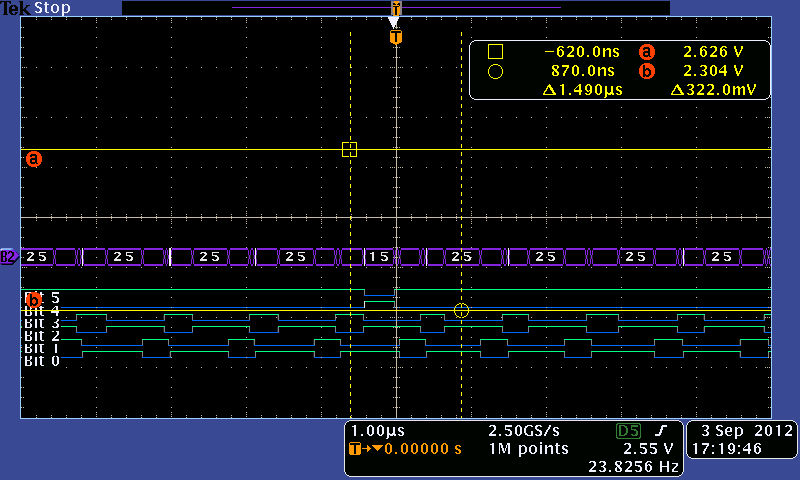The image size is (800, 480).
Task: Click the 2.55 V trigger level readout
Action: (648, 449)
